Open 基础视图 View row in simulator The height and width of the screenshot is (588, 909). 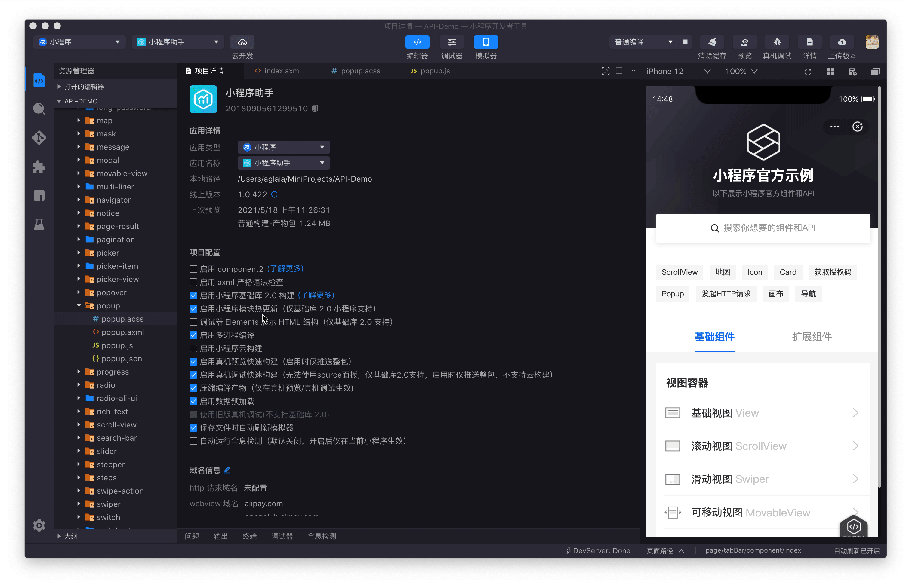[763, 413]
